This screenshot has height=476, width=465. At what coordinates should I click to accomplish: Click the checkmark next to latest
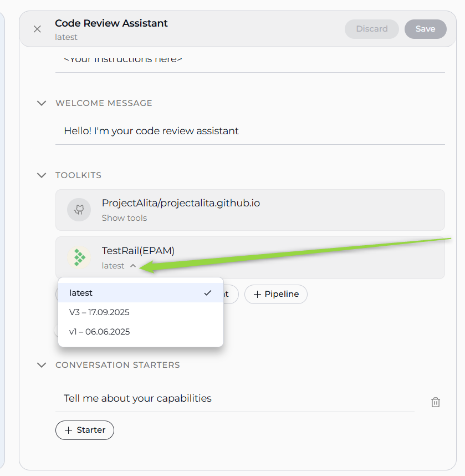208,293
